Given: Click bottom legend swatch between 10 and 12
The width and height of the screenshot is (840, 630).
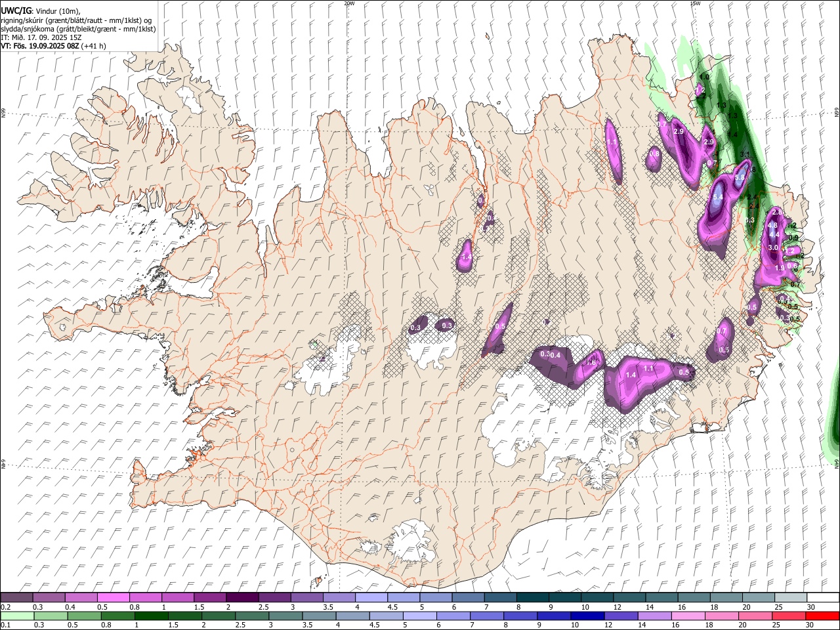Looking at the screenshot, I should coord(587,616).
